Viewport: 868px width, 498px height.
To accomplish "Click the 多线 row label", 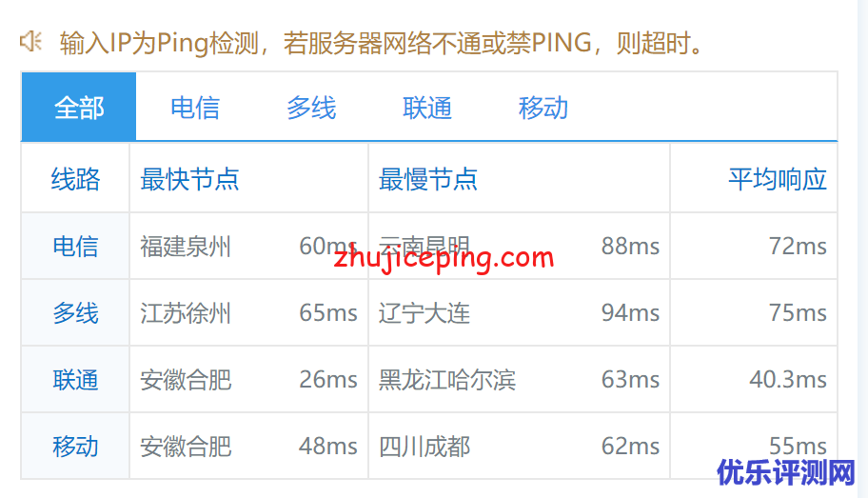I will click(x=75, y=313).
